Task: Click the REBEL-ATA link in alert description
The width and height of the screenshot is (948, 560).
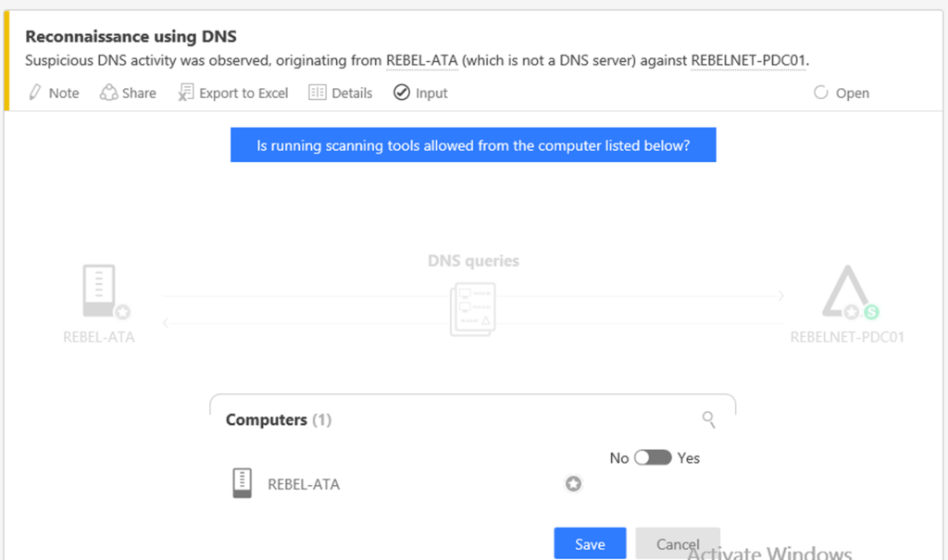Action: point(422,60)
